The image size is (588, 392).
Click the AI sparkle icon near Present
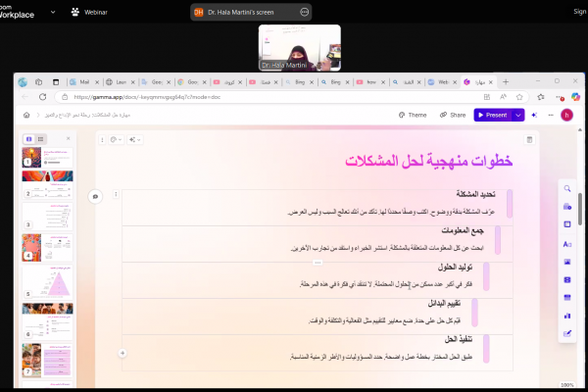[534, 115]
